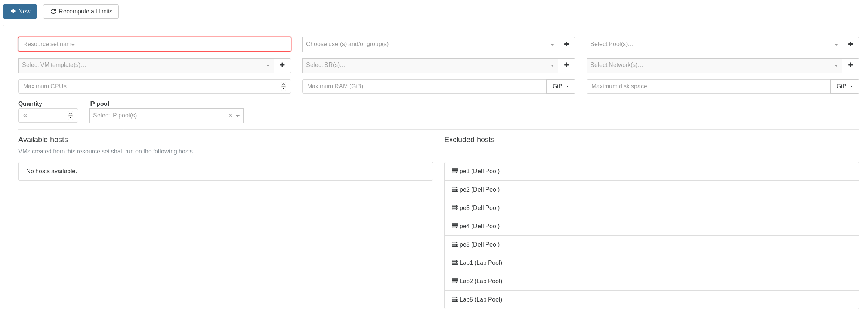Click the plus button beside user/group selector
The width and height of the screenshot is (868, 315).
point(566,44)
